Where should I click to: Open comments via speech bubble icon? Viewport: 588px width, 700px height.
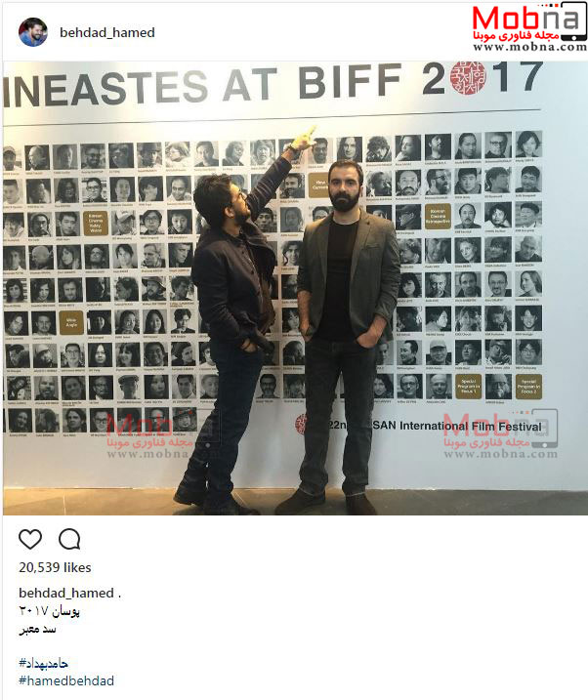69,539
